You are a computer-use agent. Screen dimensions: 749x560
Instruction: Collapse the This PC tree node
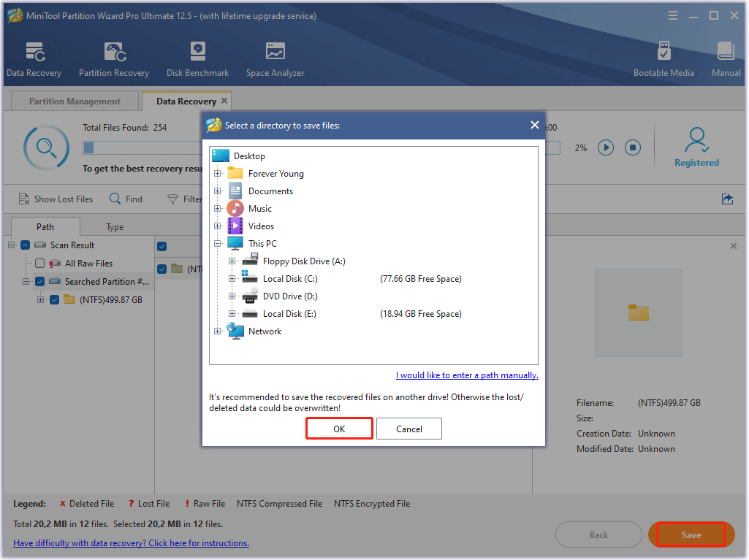pyautogui.click(x=218, y=244)
